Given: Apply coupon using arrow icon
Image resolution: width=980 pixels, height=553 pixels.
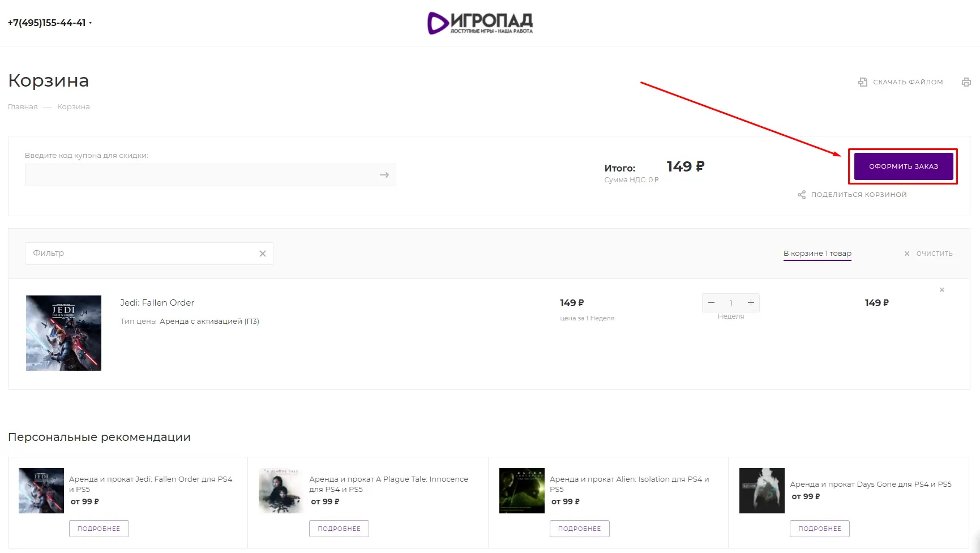Looking at the screenshot, I should point(384,175).
